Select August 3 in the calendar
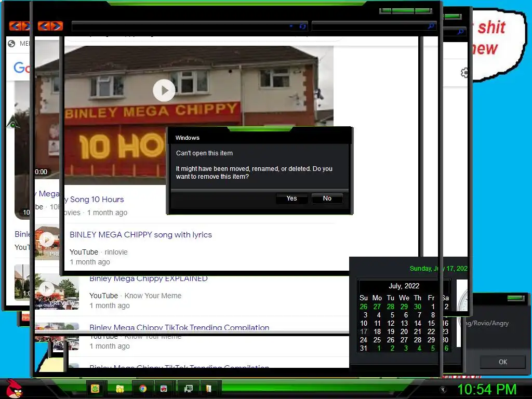Viewport: 532px width, 399px height. click(405, 348)
